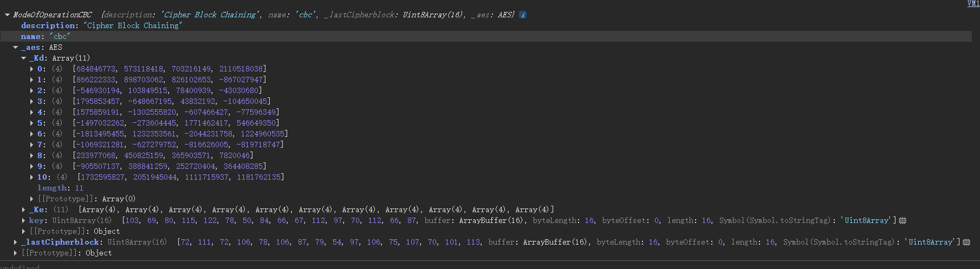
Task: Expand _Kd row 1 array
Action: coord(32,80)
